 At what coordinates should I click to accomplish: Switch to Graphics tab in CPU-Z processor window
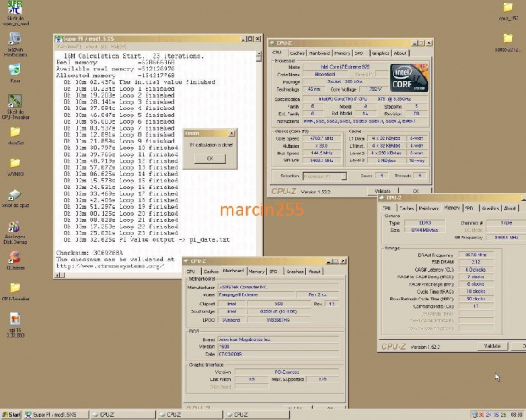[381, 53]
